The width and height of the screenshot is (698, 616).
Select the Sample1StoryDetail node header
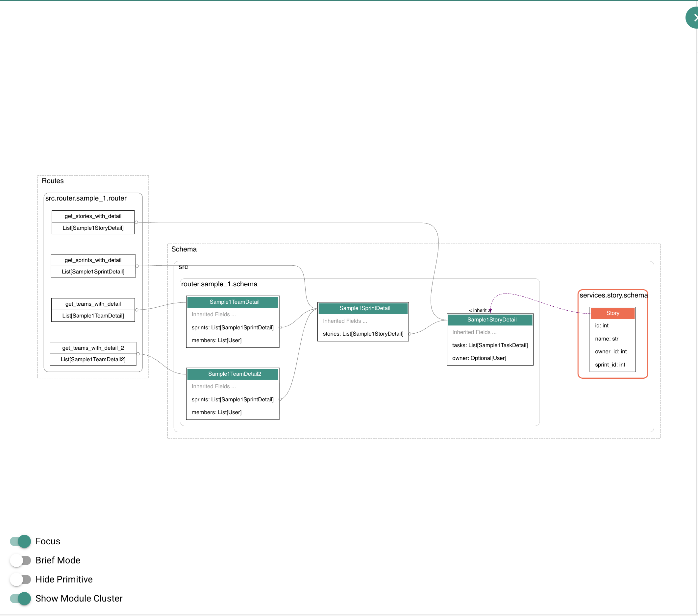click(491, 320)
